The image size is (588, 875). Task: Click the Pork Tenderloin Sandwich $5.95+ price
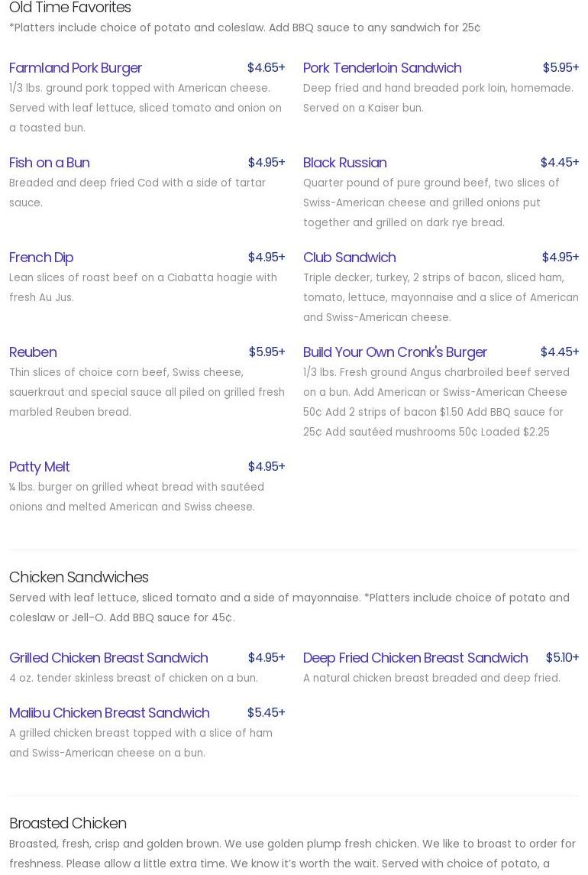coord(561,68)
